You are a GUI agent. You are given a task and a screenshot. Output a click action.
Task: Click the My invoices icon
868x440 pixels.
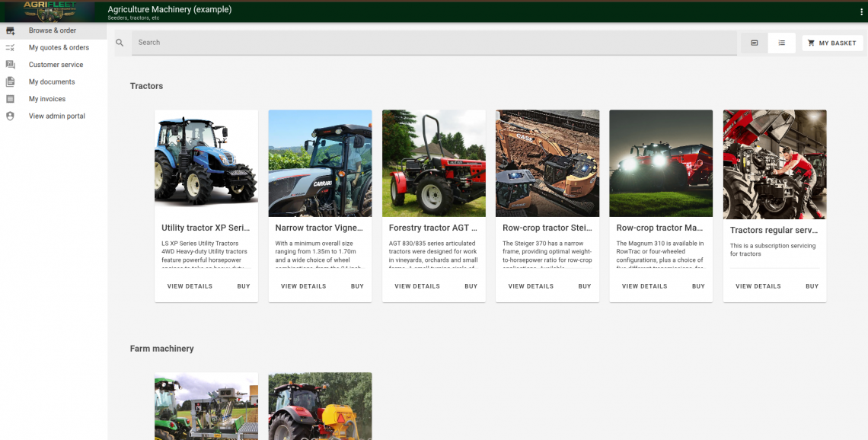tap(10, 99)
